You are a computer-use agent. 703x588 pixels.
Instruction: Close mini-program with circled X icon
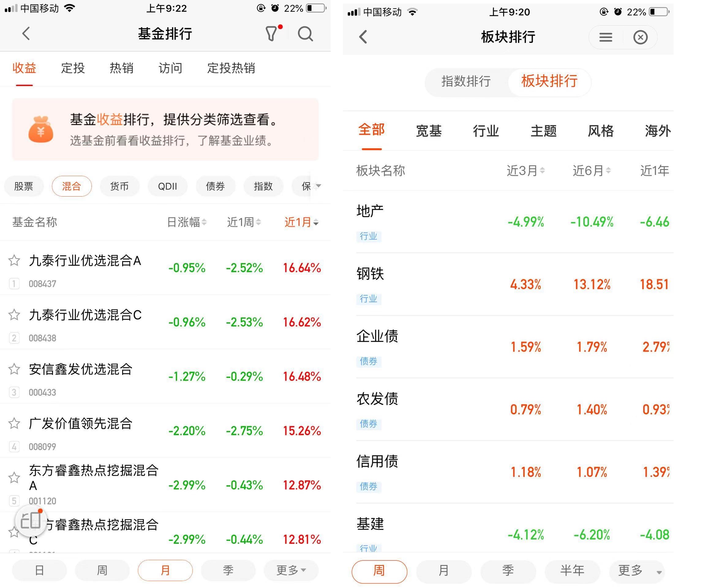[640, 37]
